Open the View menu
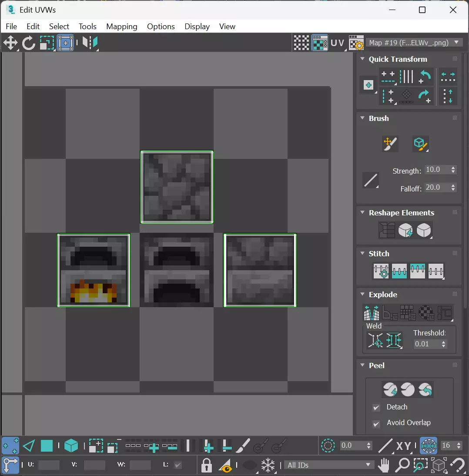Image resolution: width=469 pixels, height=476 pixels. [x=227, y=27]
